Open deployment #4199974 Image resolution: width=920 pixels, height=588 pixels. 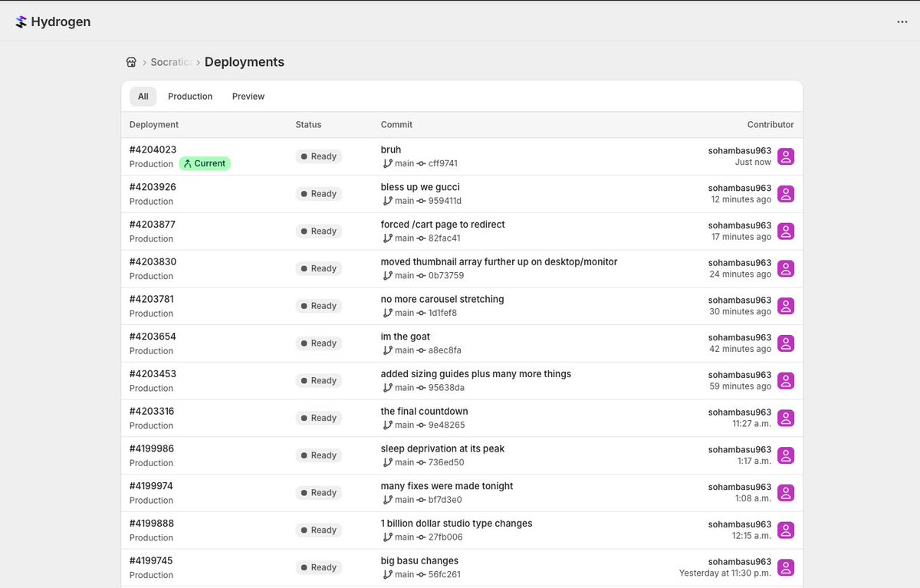pyautogui.click(x=151, y=486)
